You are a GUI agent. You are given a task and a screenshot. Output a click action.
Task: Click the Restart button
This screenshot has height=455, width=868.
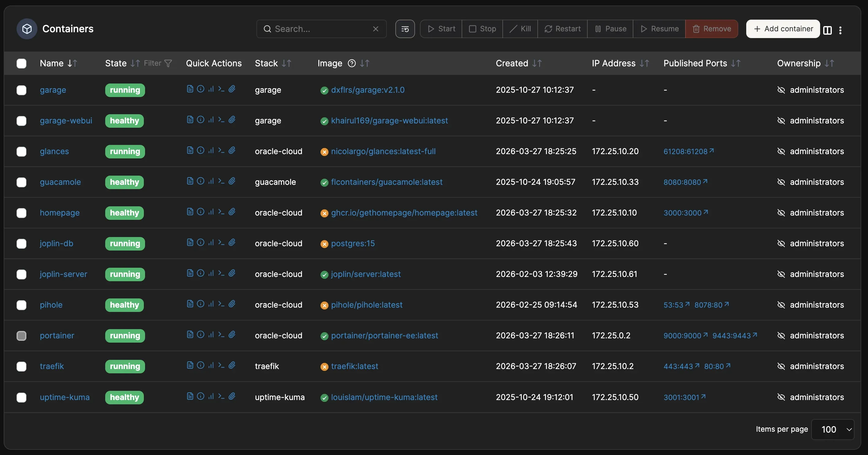(563, 29)
